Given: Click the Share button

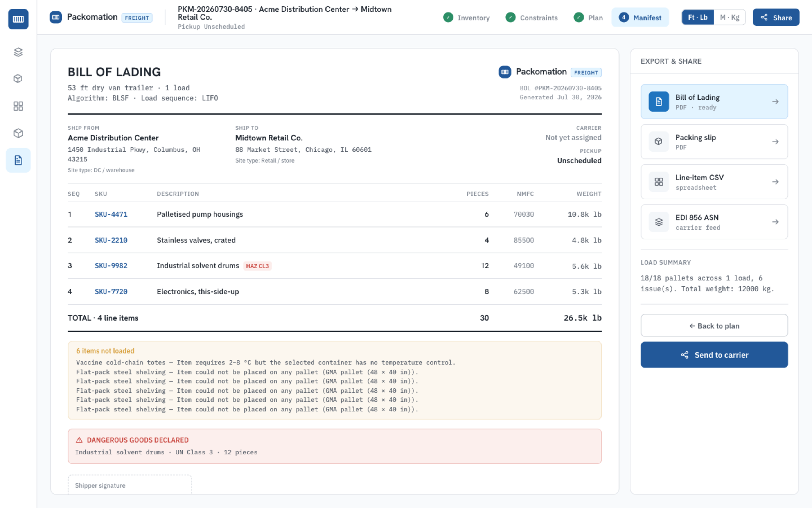Looking at the screenshot, I should point(776,17).
